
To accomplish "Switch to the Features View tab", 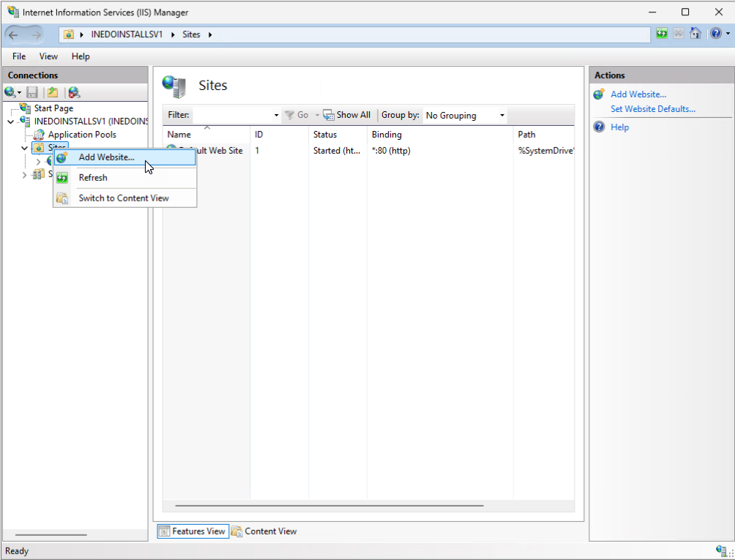I will (193, 531).
